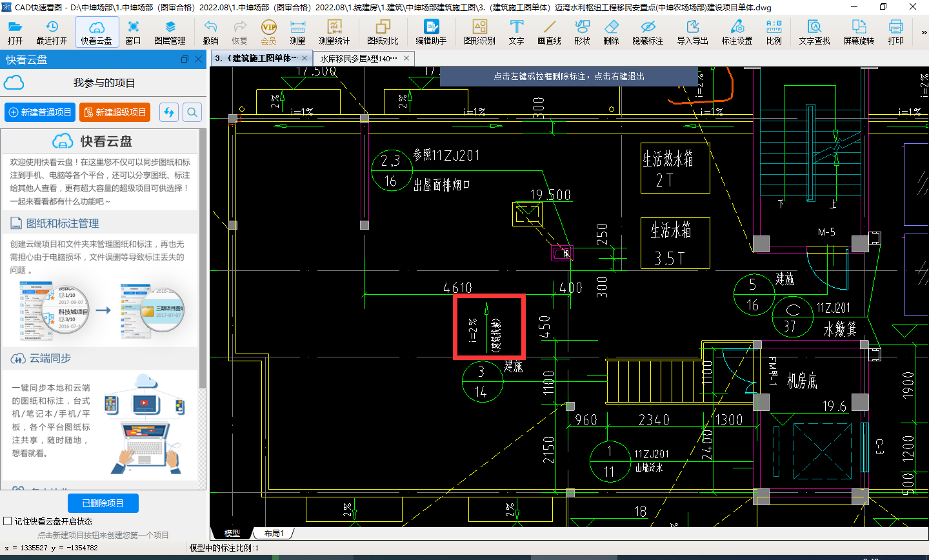Close the 建筑施工图单体 tab
The image size is (929, 560).
[305, 58]
